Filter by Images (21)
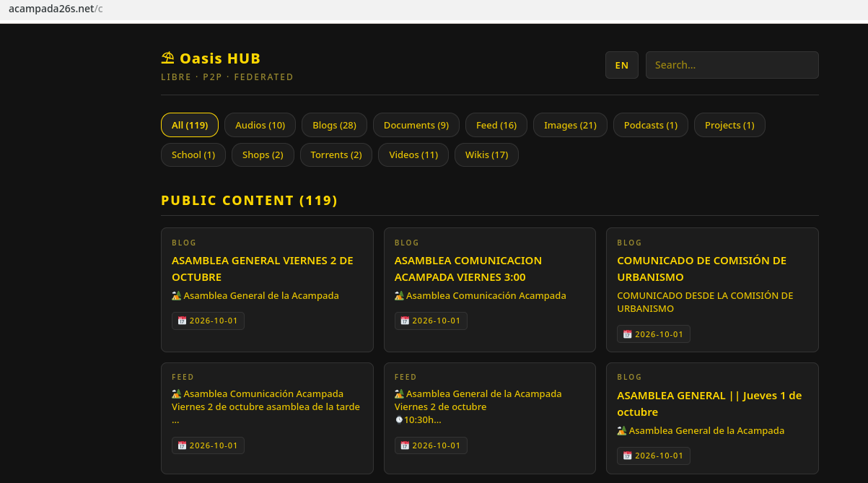868x483 pixels. pos(570,125)
